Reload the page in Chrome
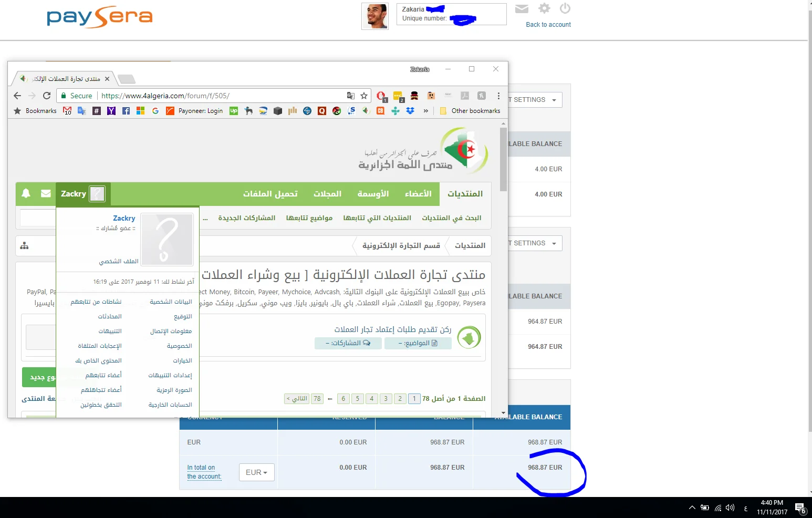This screenshot has width=812, height=518. [x=47, y=96]
